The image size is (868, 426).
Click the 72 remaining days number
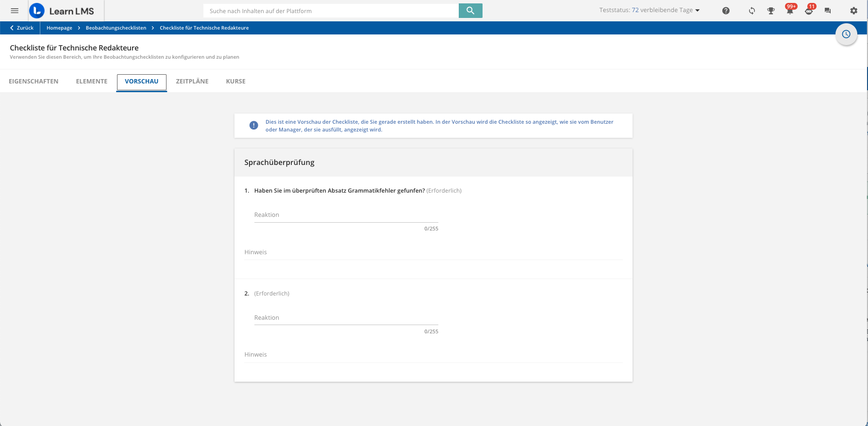coord(635,10)
